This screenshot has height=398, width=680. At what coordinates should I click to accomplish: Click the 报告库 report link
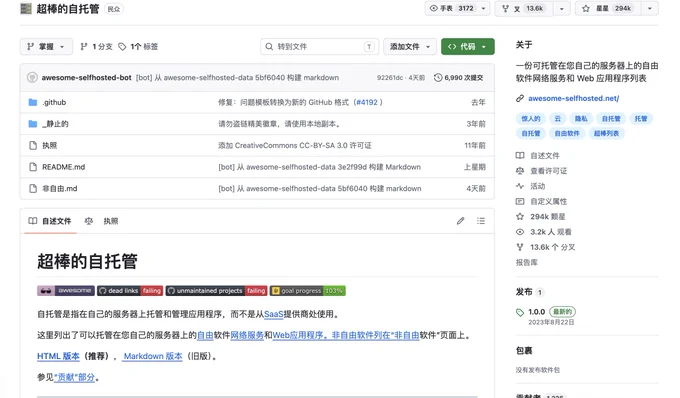click(x=526, y=262)
